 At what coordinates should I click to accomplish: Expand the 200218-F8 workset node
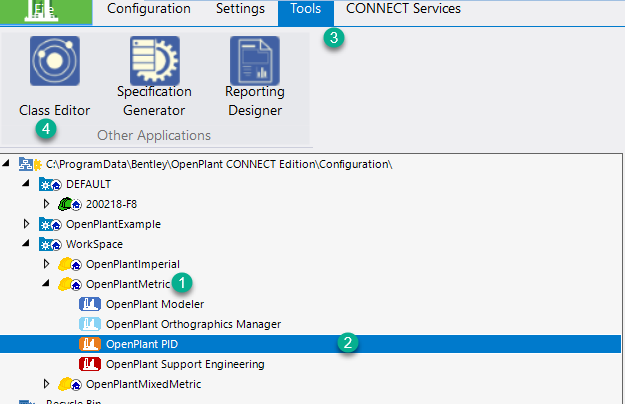(x=46, y=204)
